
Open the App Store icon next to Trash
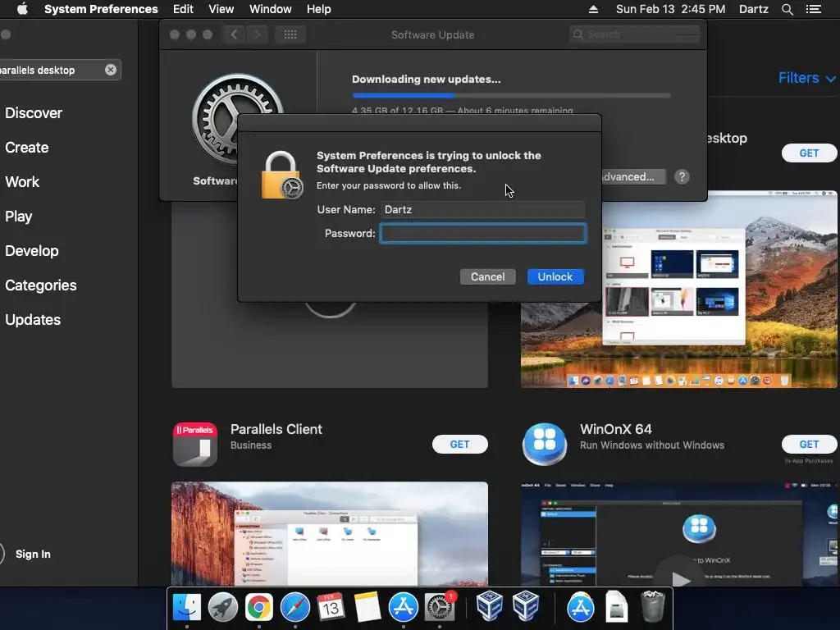point(580,607)
